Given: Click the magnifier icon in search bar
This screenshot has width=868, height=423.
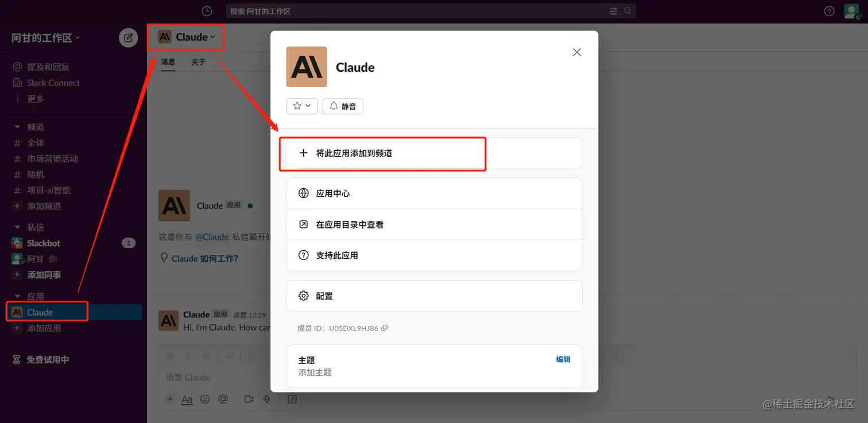Looking at the screenshot, I should point(627,11).
